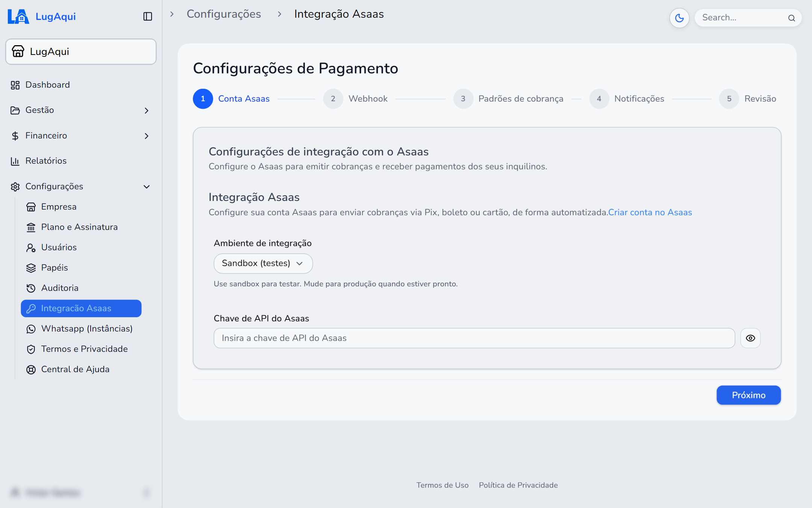812x508 pixels.
Task: Jump to step 4 Notificações
Action: tap(627, 99)
